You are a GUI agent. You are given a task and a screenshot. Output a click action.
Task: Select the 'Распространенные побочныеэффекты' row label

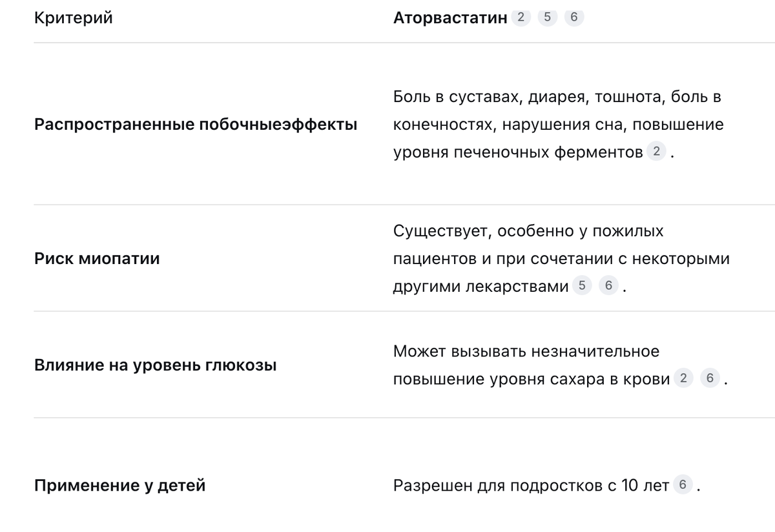click(x=195, y=125)
